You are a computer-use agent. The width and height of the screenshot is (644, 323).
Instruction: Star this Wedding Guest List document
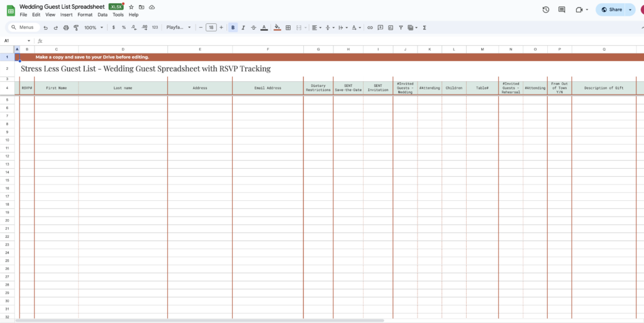(x=131, y=7)
